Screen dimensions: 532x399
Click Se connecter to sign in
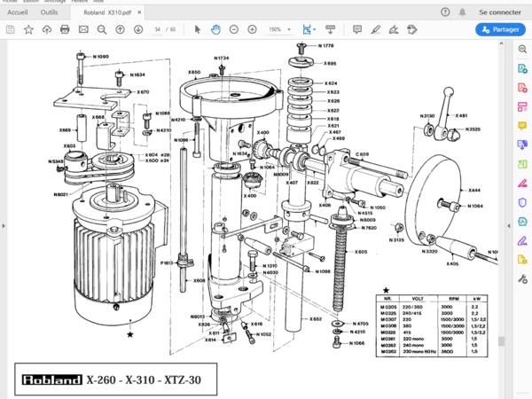[500, 12]
